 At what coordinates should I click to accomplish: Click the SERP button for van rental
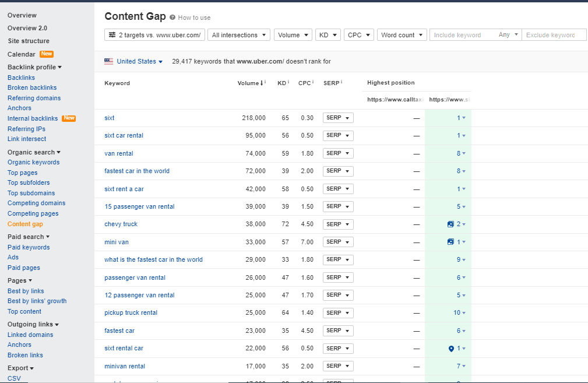(338, 153)
